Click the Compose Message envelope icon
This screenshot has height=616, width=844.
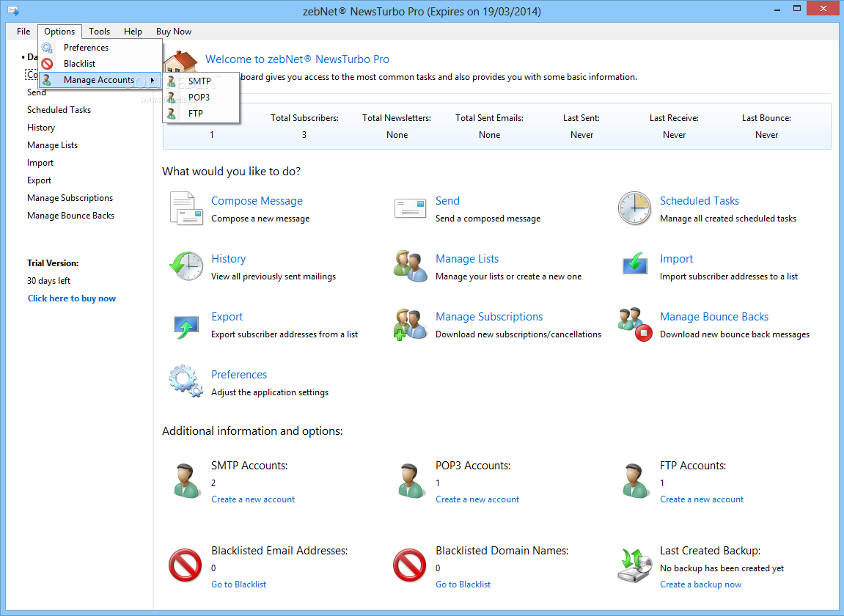click(186, 208)
